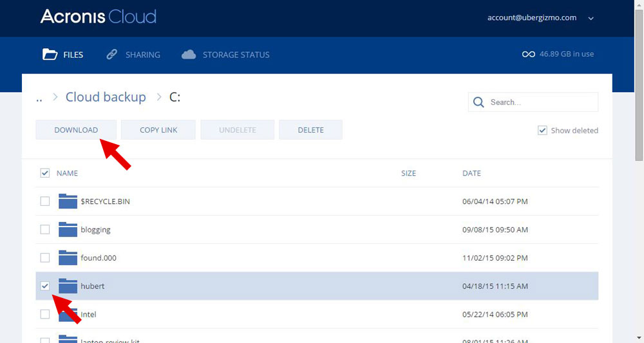Toggle the Show deleted checkbox
Image resolution: width=644 pixels, height=343 pixels.
[542, 131]
